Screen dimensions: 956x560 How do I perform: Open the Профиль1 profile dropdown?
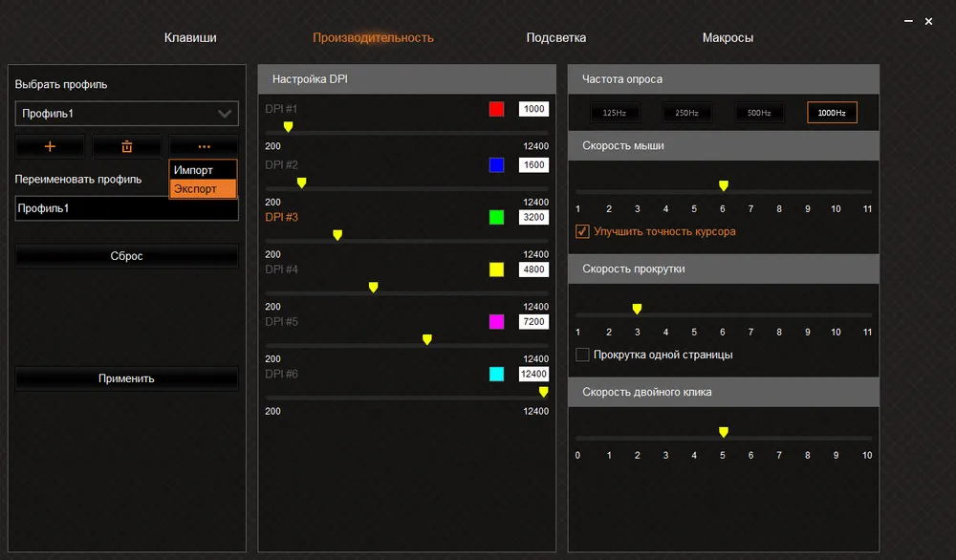point(127,114)
